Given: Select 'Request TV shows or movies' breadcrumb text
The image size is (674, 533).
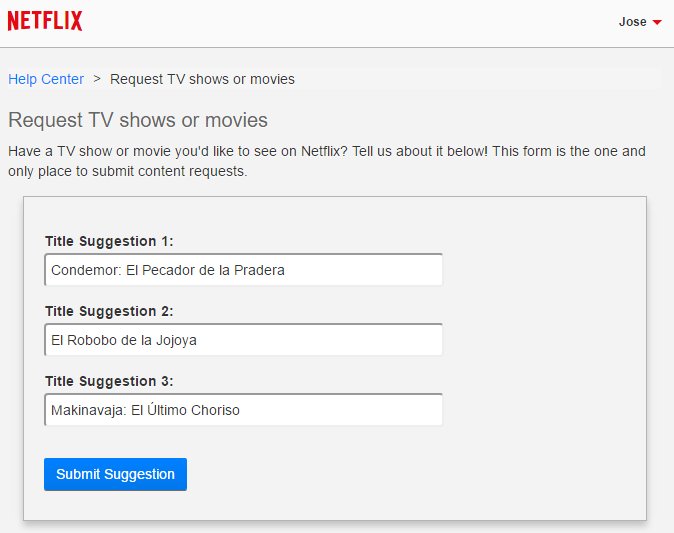Looking at the screenshot, I should (x=202, y=79).
